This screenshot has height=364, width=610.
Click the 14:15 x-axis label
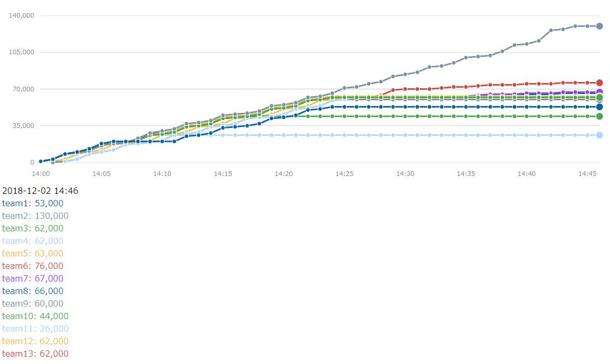[223, 174]
